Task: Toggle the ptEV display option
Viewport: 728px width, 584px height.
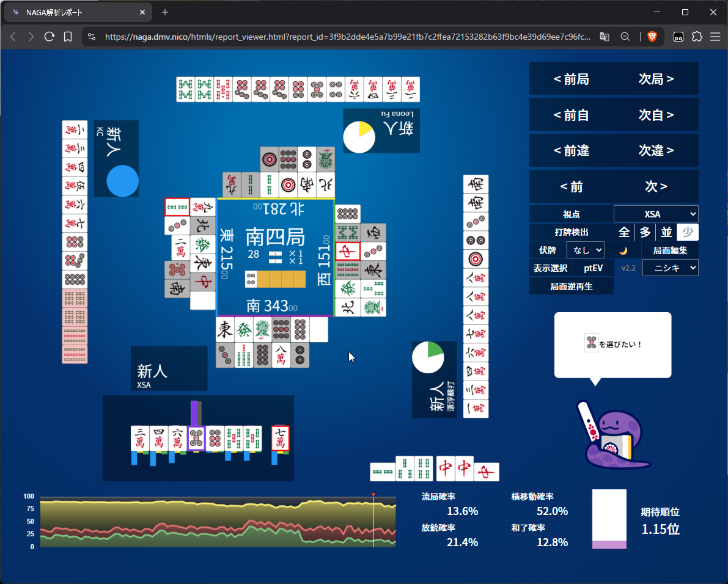Action: tap(593, 268)
